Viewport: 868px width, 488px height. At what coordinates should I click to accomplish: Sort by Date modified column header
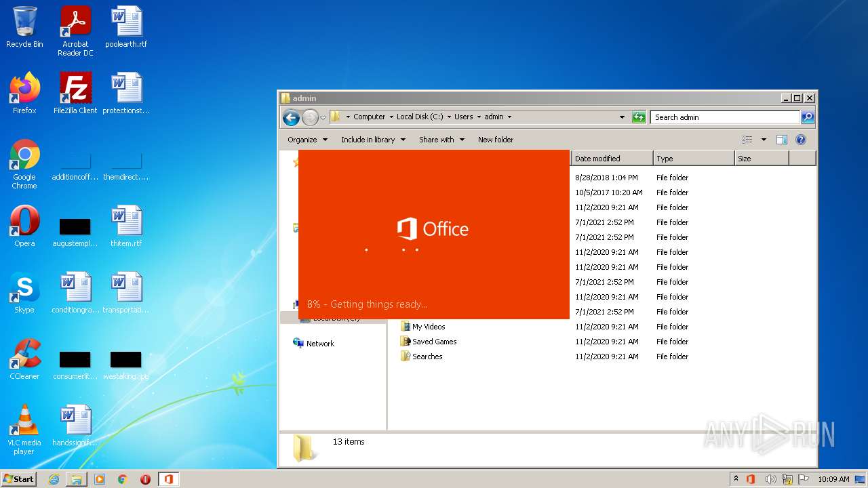(x=612, y=159)
